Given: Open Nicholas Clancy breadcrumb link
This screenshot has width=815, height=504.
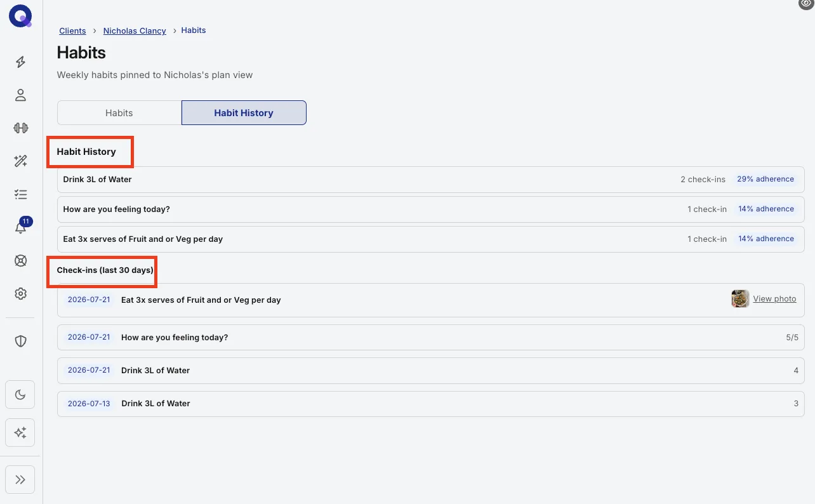Looking at the screenshot, I should pos(135,30).
